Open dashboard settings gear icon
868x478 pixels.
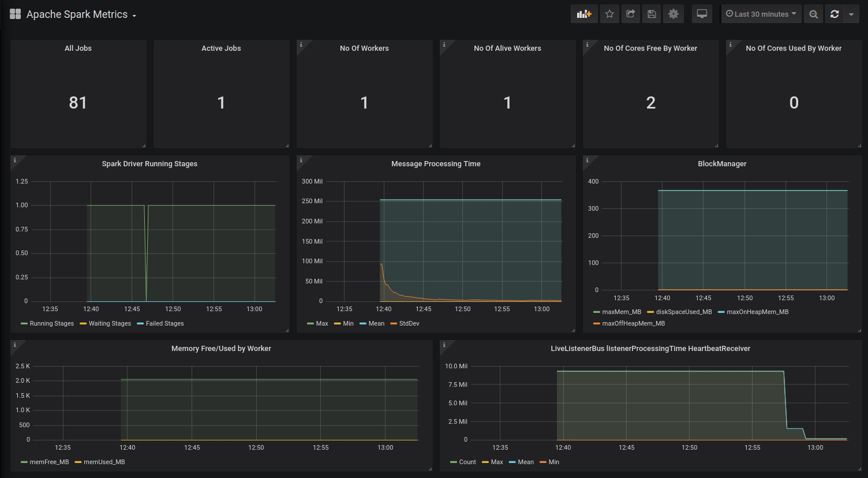(x=674, y=14)
